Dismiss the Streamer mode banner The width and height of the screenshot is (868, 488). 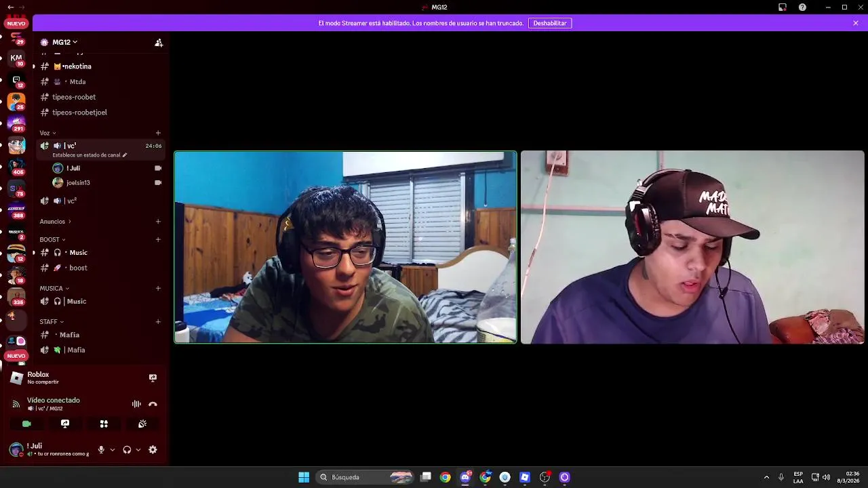pos(856,23)
